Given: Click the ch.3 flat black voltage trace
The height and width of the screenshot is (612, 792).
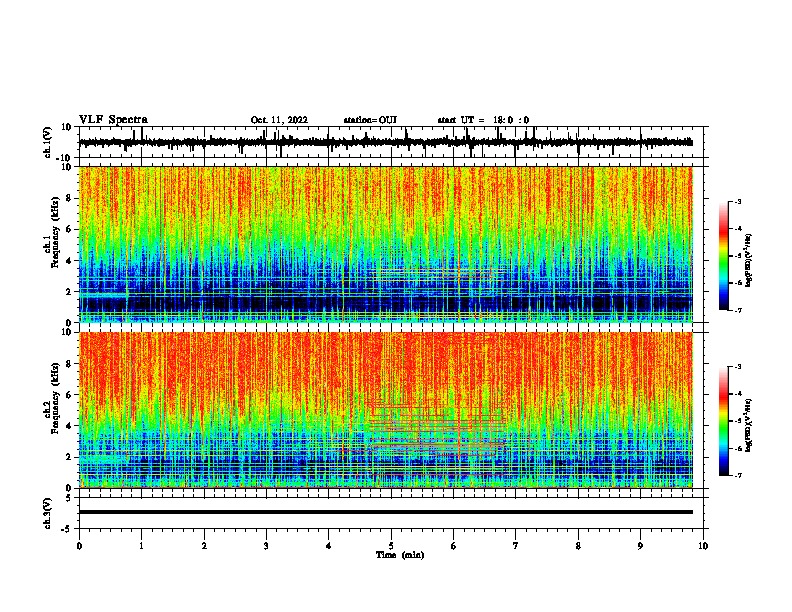Looking at the screenshot, I should coord(386,512).
